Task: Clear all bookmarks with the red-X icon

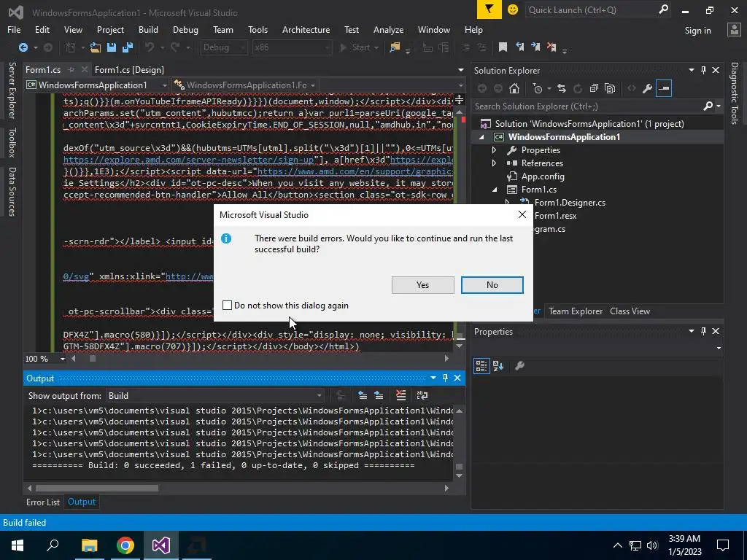Action: 551,47
